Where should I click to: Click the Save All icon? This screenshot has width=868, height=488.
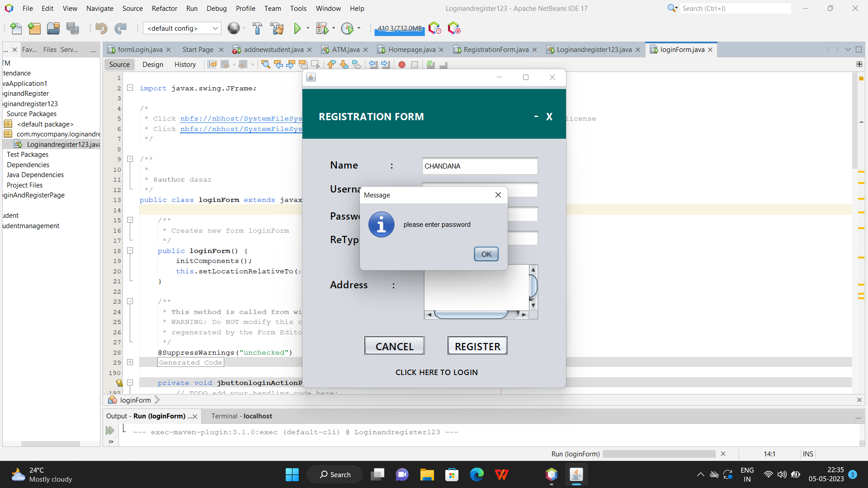[x=73, y=28]
